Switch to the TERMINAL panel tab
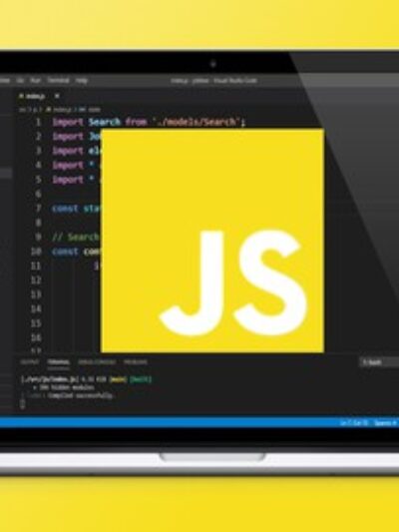This screenshot has width=399, height=532. pyautogui.click(x=58, y=362)
